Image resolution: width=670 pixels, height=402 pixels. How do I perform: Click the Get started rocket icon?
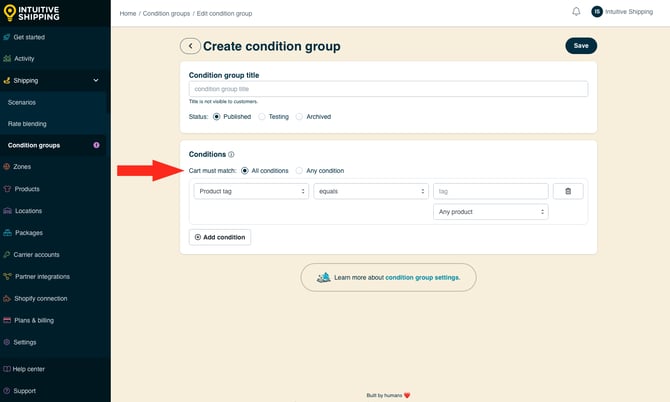(6, 37)
